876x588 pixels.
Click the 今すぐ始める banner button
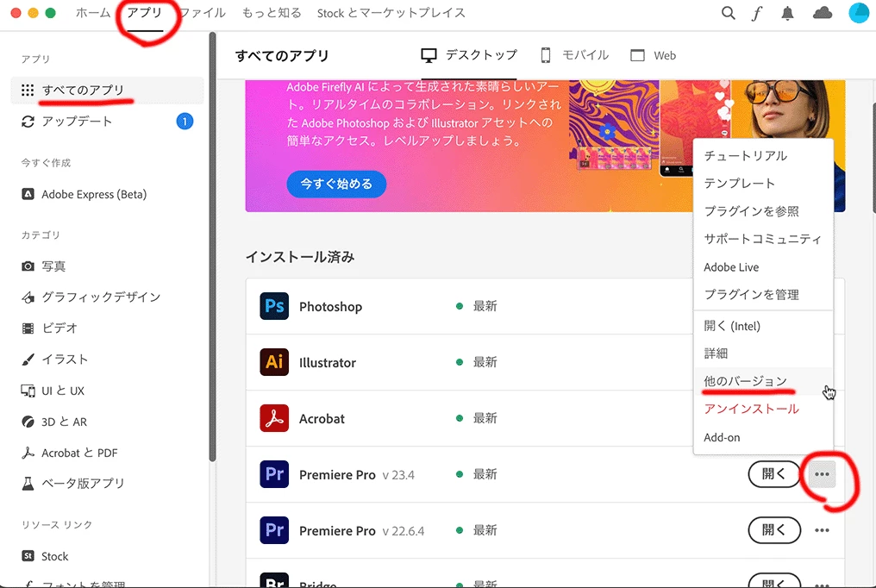[336, 184]
